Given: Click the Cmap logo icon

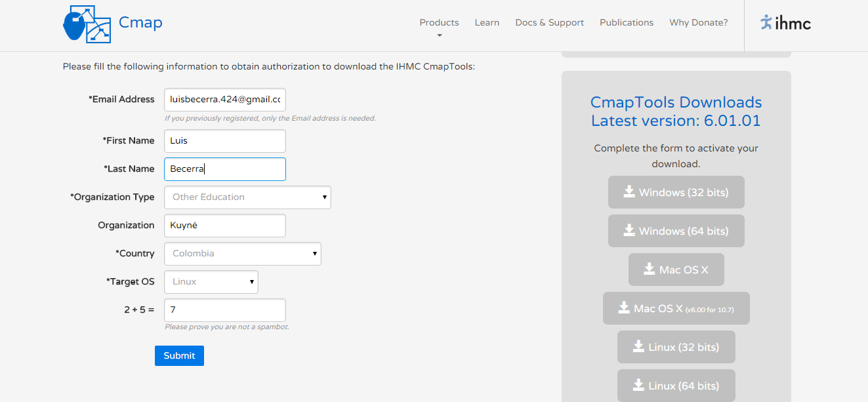Looking at the screenshot, I should coord(87,24).
